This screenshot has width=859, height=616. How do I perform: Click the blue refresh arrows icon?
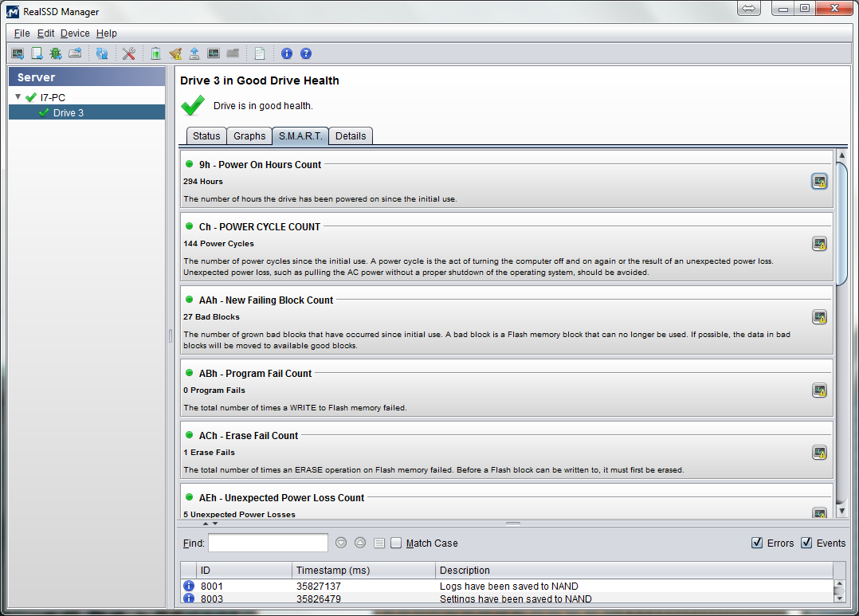click(102, 53)
